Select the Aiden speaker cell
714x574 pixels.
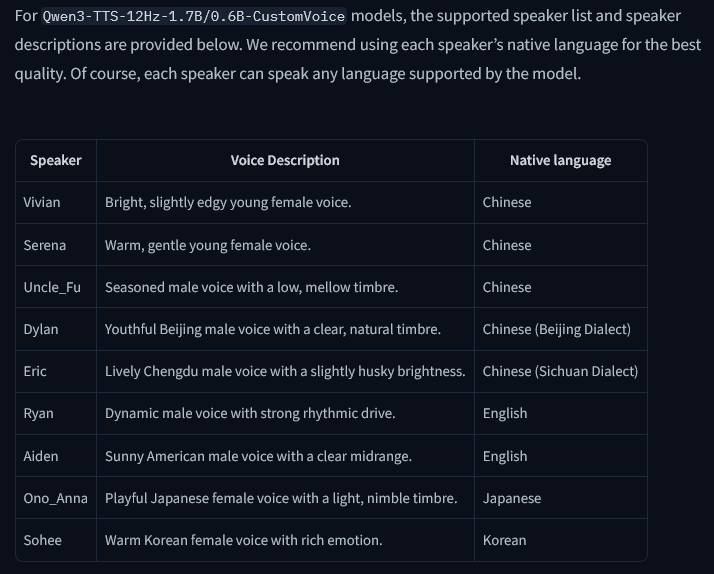click(41, 456)
